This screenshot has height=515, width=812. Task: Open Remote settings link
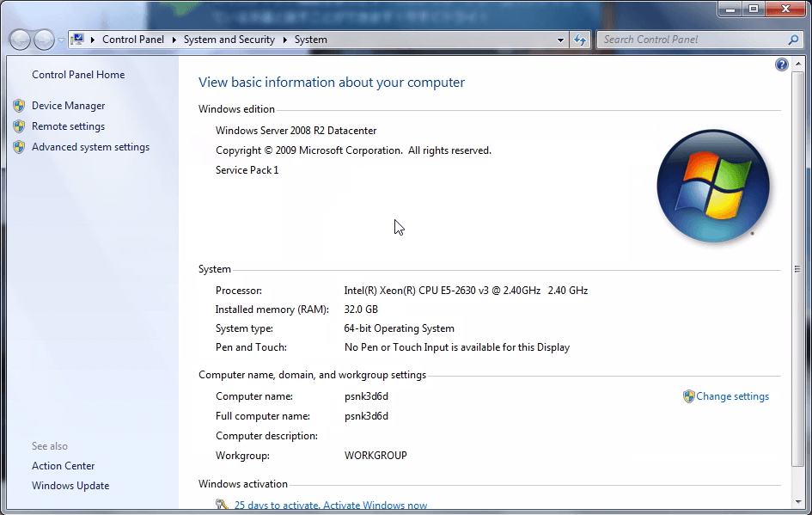pyautogui.click(x=68, y=126)
